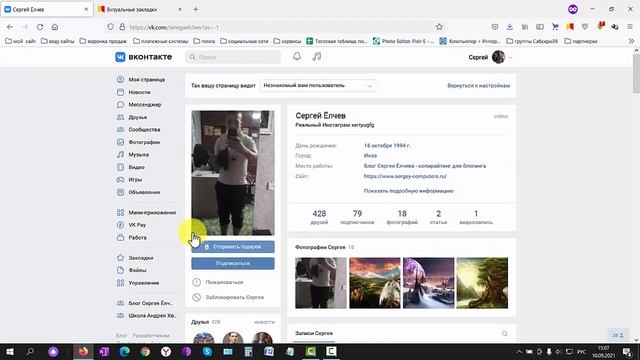Open the социальные сети bookmarks folder
This screenshot has height=360, width=640.
244,41
